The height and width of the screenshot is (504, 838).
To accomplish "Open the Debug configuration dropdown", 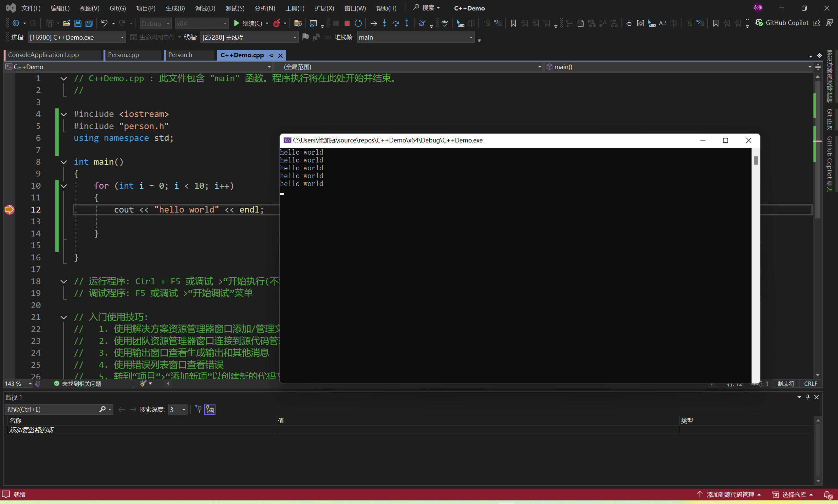I will pos(156,24).
